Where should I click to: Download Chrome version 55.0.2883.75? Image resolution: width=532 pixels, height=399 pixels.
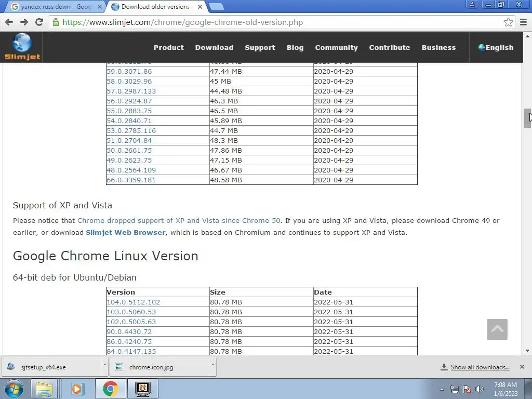click(129, 111)
